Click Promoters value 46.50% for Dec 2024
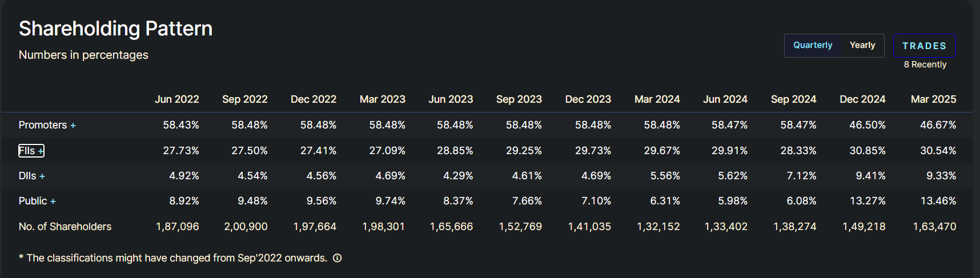 (867, 125)
